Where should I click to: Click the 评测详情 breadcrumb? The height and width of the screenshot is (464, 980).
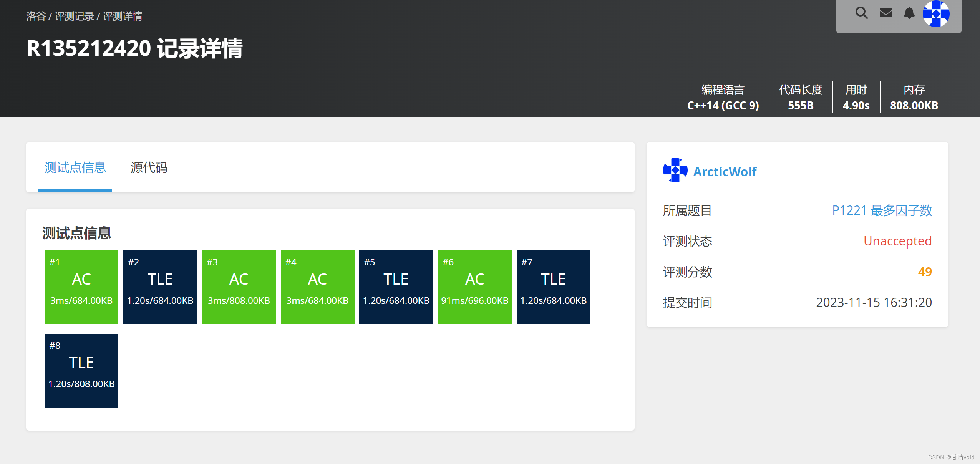[122, 16]
